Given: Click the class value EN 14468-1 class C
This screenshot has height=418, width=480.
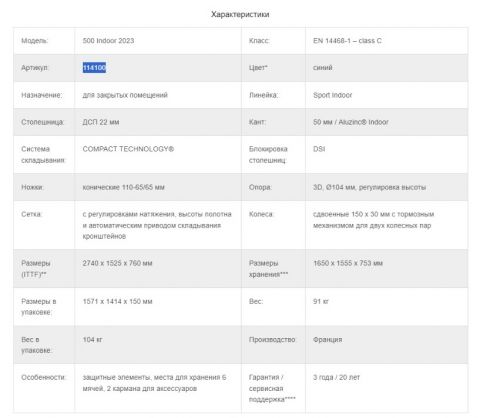Looking at the screenshot, I should 347,41.
